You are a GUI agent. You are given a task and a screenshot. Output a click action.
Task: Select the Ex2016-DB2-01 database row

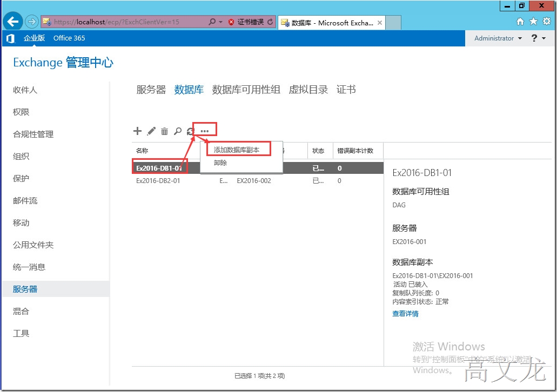pos(258,181)
